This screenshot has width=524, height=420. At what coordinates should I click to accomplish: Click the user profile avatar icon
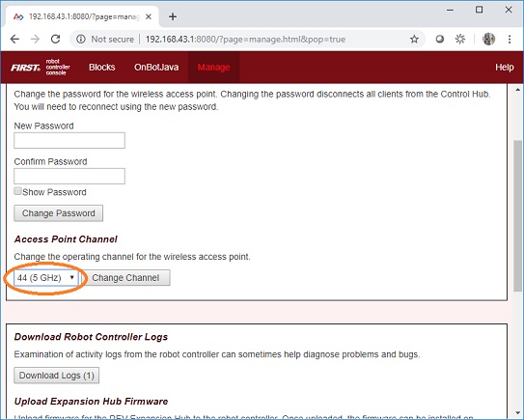[488, 40]
